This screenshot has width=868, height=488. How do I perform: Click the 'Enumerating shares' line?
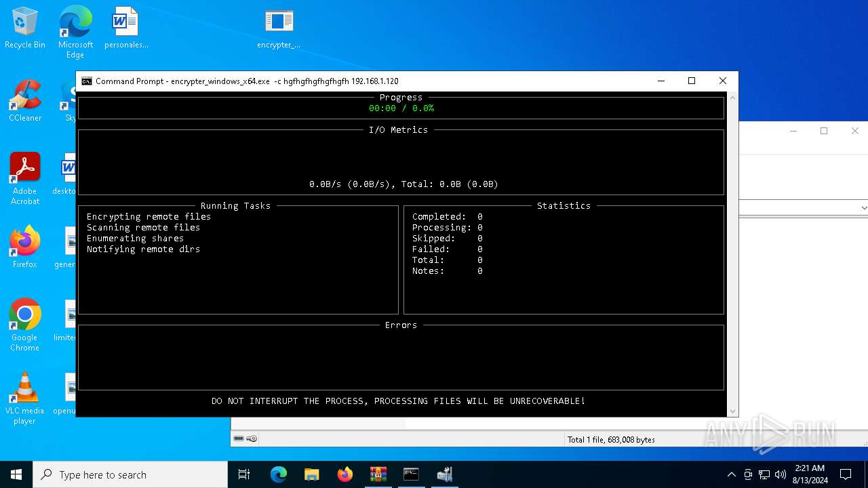tap(135, 239)
